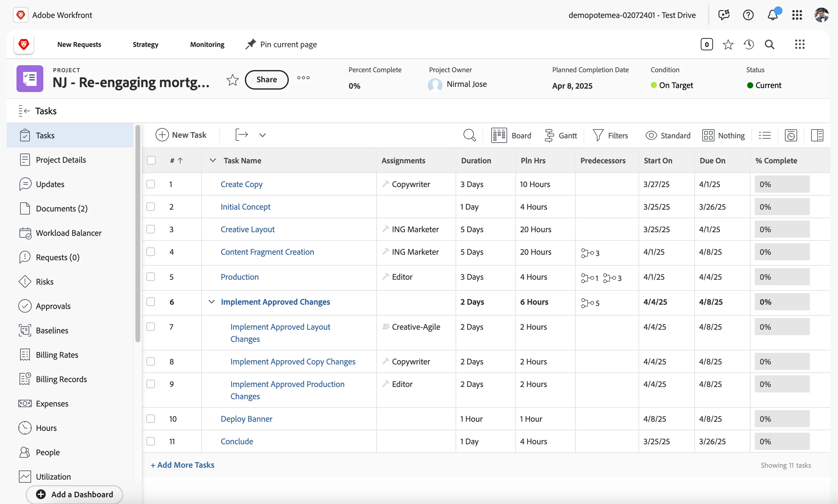Go to the Strategy pinned tab
The width and height of the screenshot is (838, 504).
click(145, 44)
